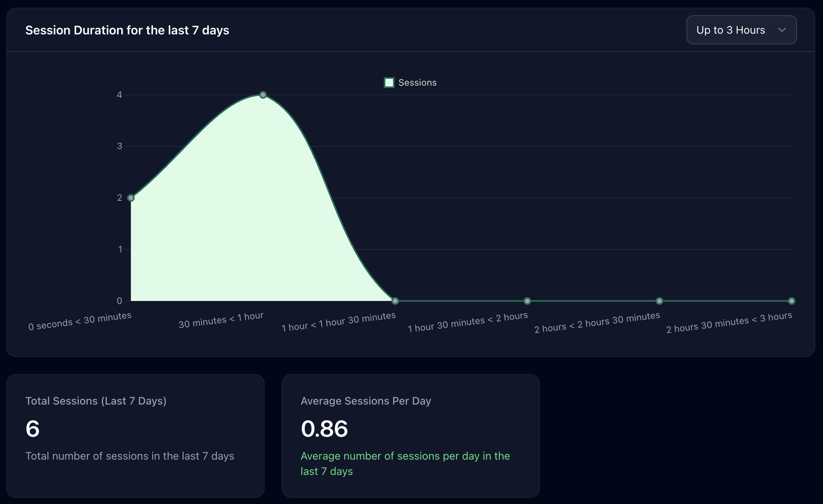This screenshot has width=823, height=504.
Task: Toggle the Sessions legend item
Action: (x=417, y=83)
